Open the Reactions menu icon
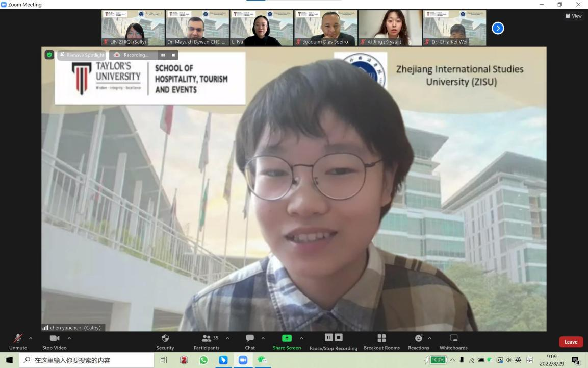Image resolution: width=588 pixels, height=368 pixels. pos(419,338)
